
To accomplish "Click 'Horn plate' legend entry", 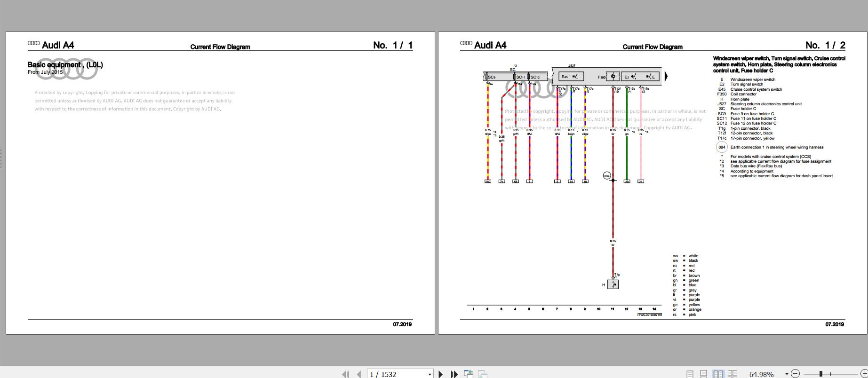I will pyautogui.click(x=740, y=99).
